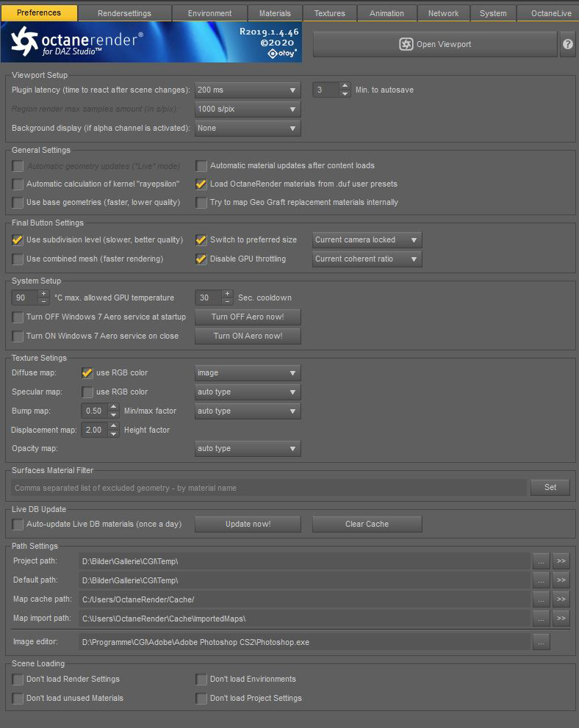Switch to the Rendersettings tab
The image size is (579, 728).
(x=124, y=13)
